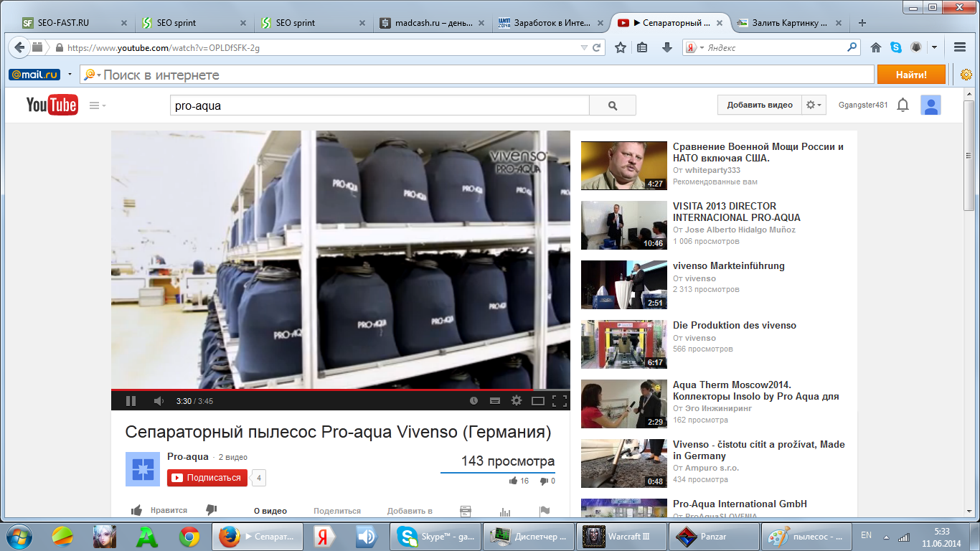This screenshot has height=551, width=980.
Task: Reload the page using the refresh icon
Action: pyautogui.click(x=596, y=48)
